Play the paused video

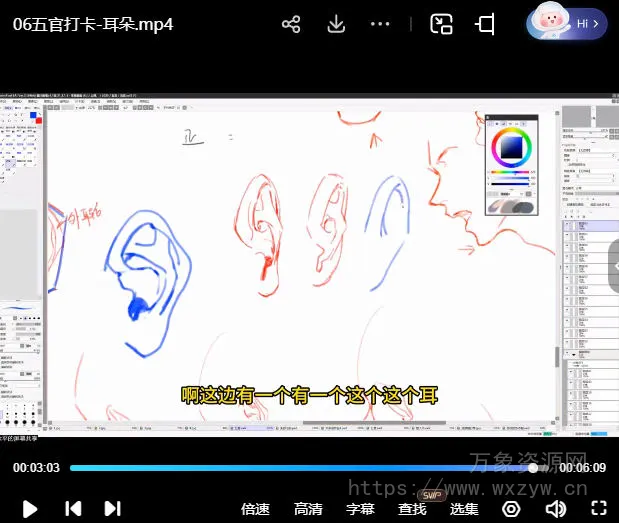30,509
